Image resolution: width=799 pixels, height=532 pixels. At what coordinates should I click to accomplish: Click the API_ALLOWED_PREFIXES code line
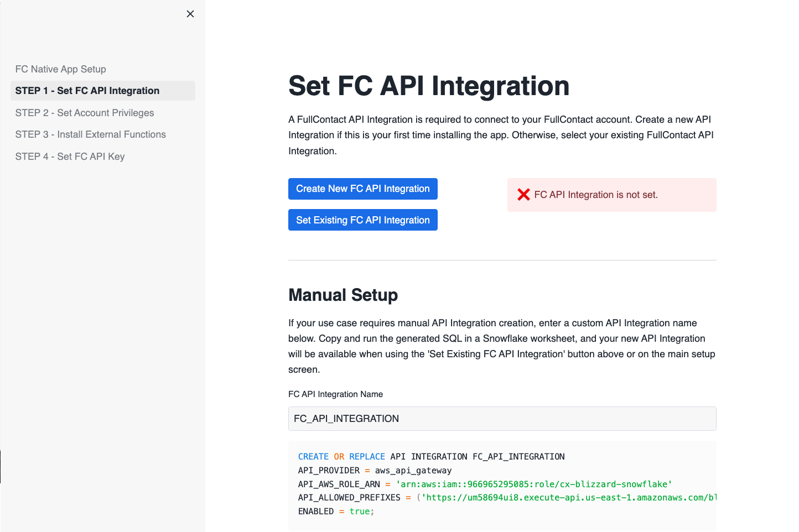point(507,498)
